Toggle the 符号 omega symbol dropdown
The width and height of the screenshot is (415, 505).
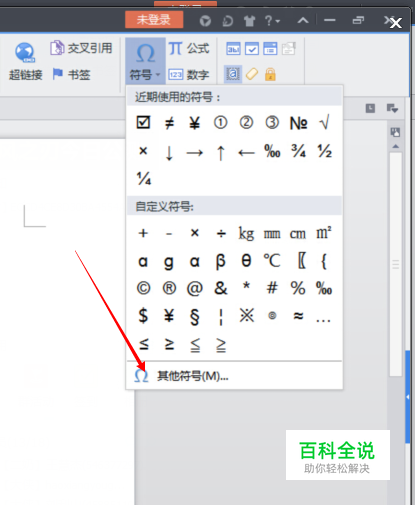pos(145,62)
